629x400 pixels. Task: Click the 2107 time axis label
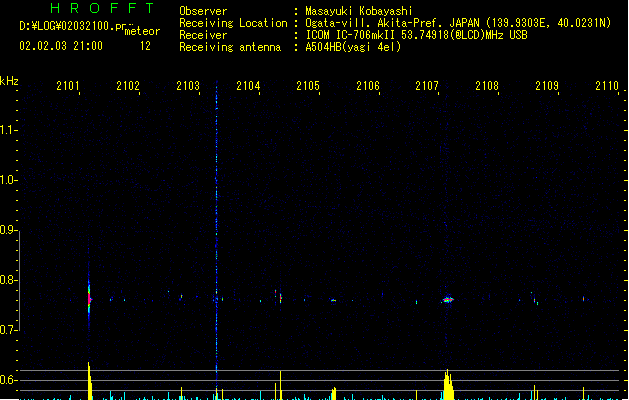pyautogui.click(x=427, y=85)
